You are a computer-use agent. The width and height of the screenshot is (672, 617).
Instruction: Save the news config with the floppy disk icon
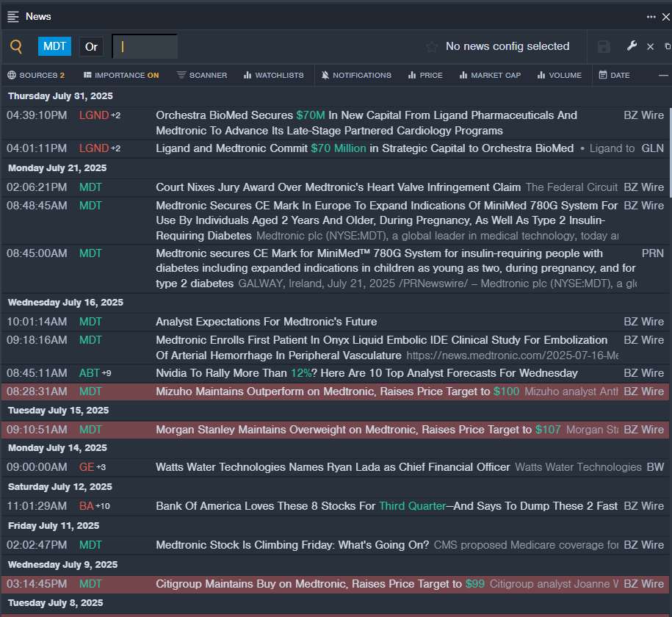pyautogui.click(x=604, y=46)
